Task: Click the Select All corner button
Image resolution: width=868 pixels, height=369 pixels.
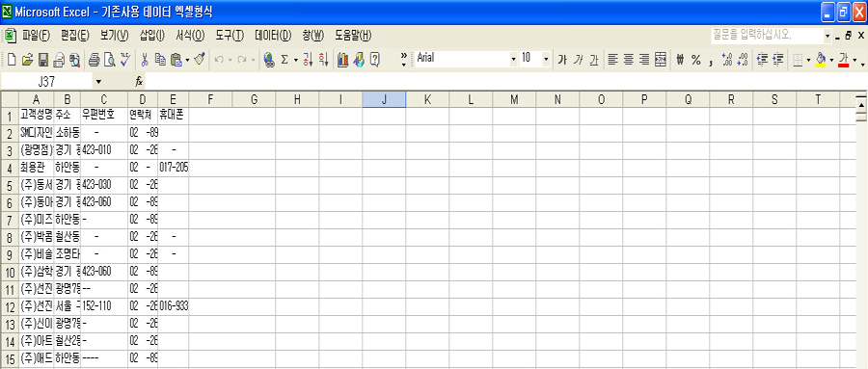Action: pos(10,99)
